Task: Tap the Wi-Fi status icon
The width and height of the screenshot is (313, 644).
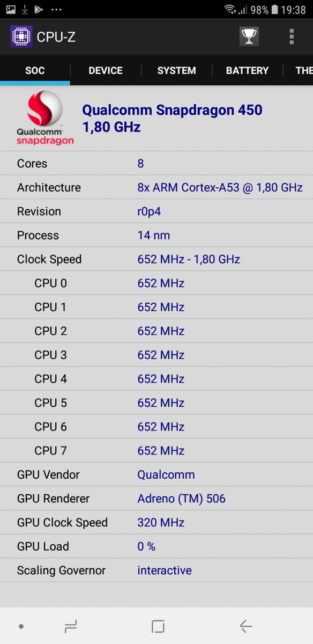Action: coord(230,10)
